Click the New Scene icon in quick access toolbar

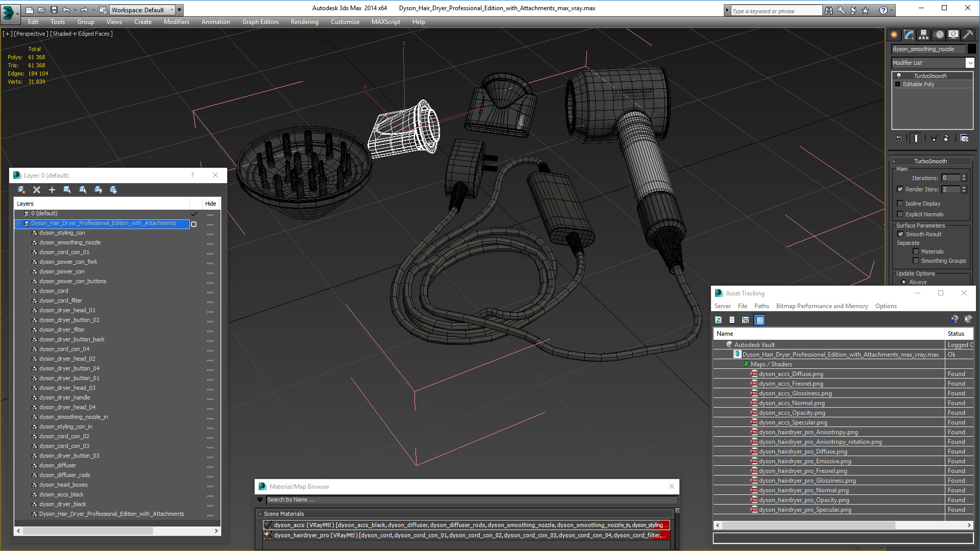[29, 10]
